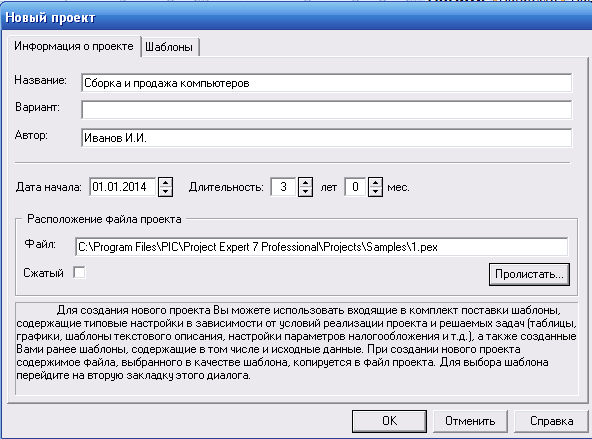Click the duration months field
The width and height of the screenshot is (592, 439).
pos(355,187)
